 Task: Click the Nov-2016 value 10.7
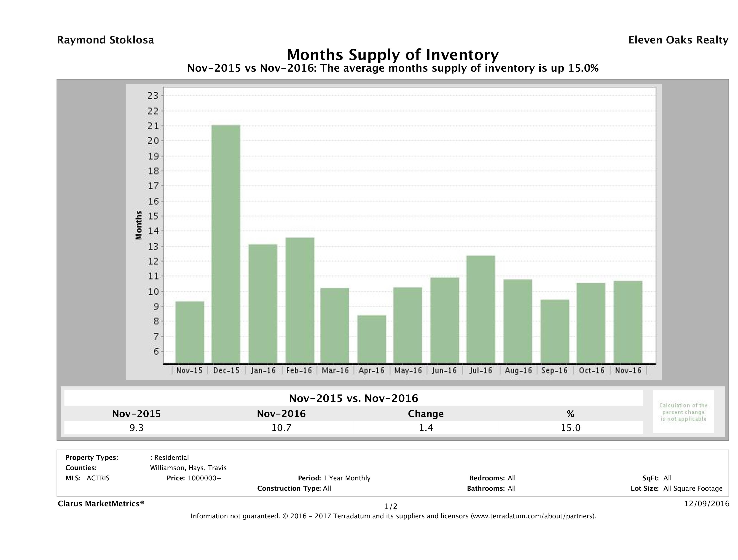click(x=281, y=428)
